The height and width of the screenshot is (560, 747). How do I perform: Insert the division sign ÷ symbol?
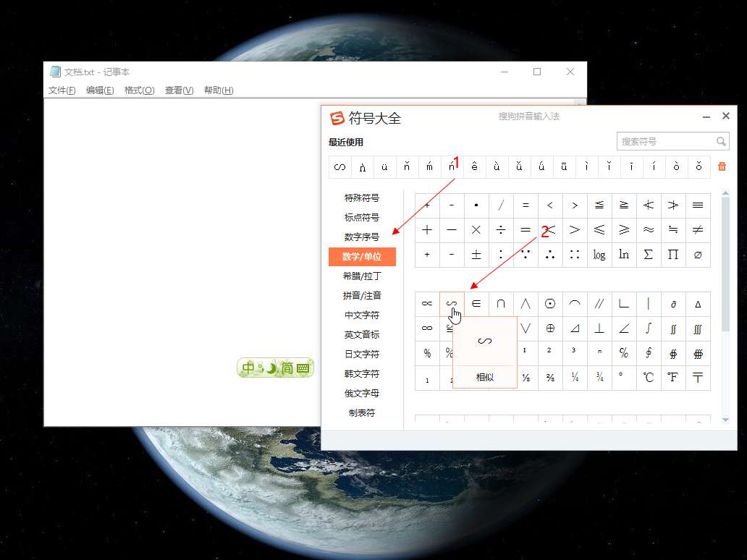[x=501, y=230]
